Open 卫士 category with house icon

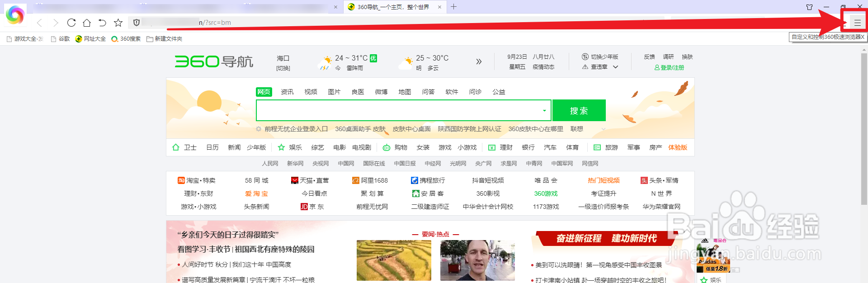(x=184, y=147)
